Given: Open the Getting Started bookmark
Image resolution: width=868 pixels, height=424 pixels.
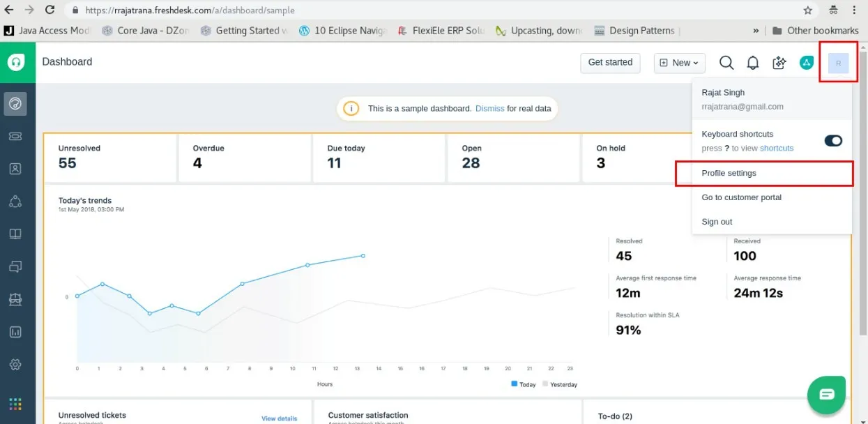Looking at the screenshot, I should pos(244,31).
